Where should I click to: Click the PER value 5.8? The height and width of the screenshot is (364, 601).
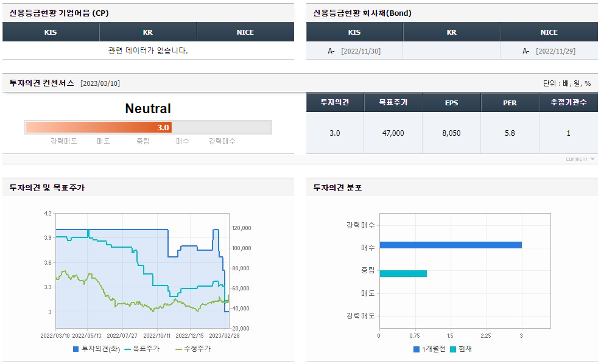tap(510, 133)
